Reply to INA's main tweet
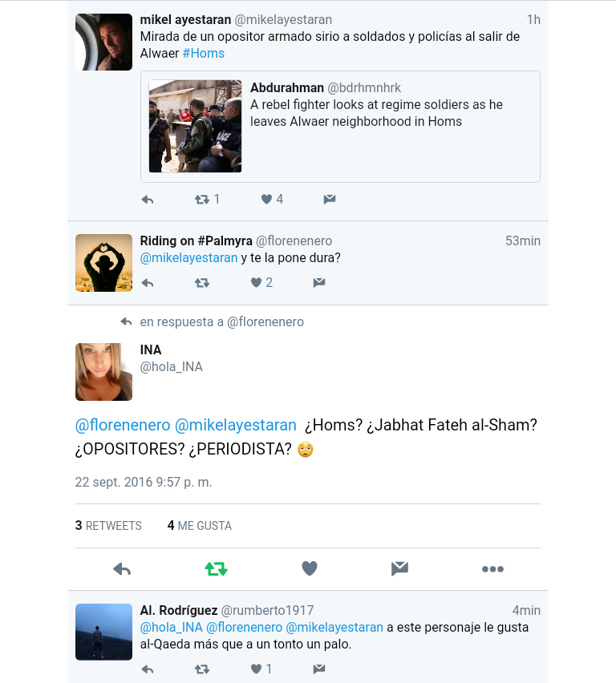The width and height of the screenshot is (616, 683). coord(122,569)
